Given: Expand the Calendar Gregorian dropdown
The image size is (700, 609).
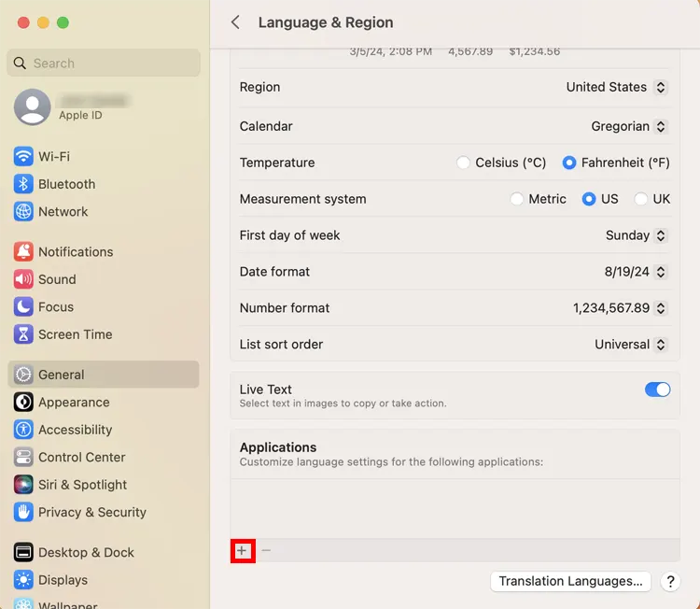Looking at the screenshot, I should click(x=629, y=126).
